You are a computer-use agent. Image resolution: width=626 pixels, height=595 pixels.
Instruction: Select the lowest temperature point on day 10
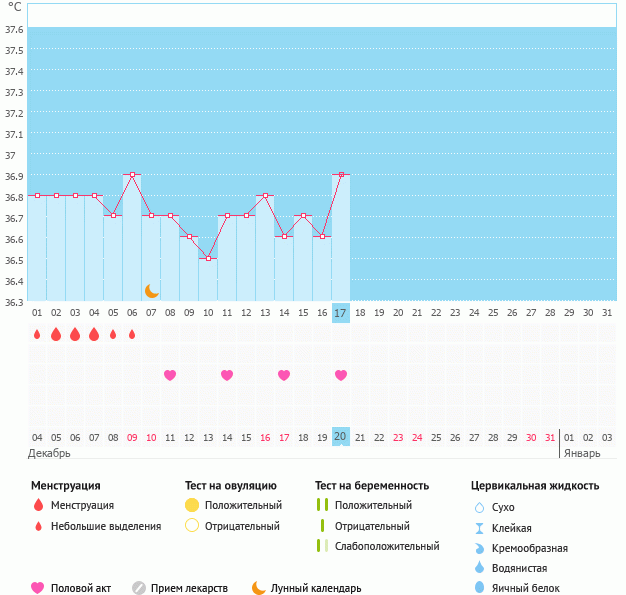[x=208, y=259]
